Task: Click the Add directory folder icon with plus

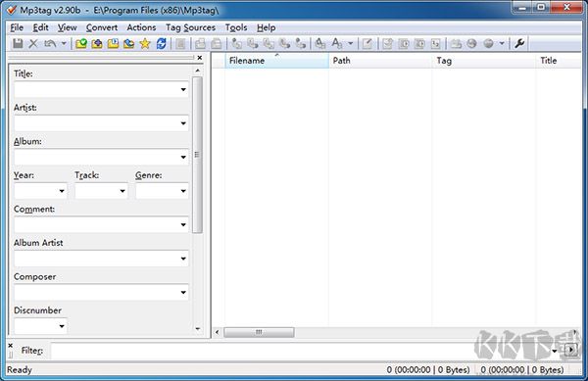Action: pos(97,43)
